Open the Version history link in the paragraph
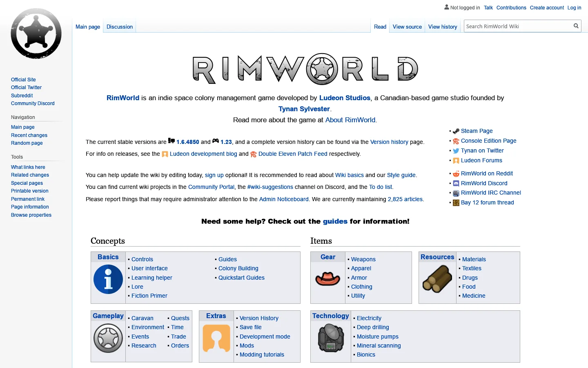 (389, 142)
